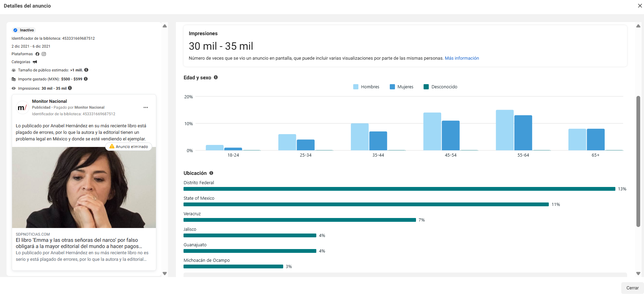Click down arrow of left panel scrollbar
Screen dimensions: 644x297
coord(165,274)
